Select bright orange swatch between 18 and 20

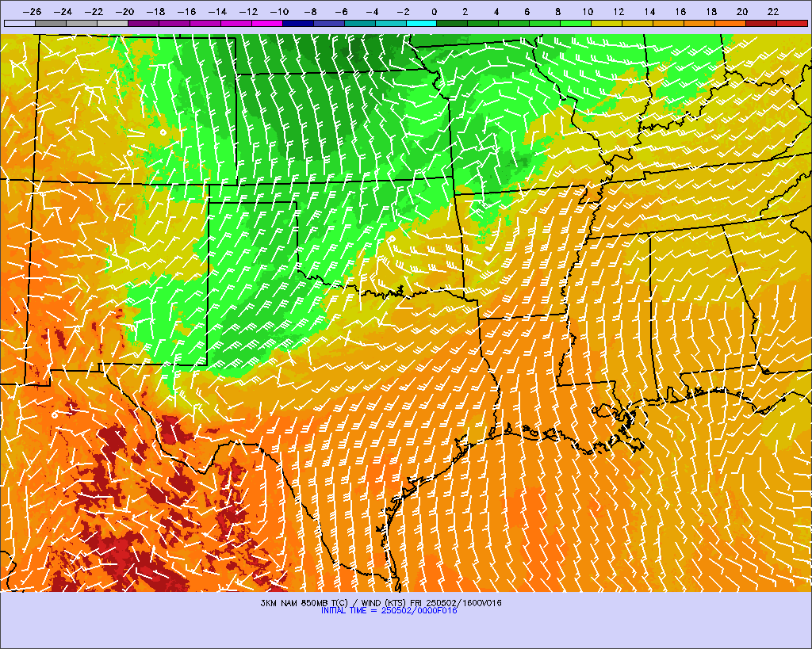click(730, 23)
